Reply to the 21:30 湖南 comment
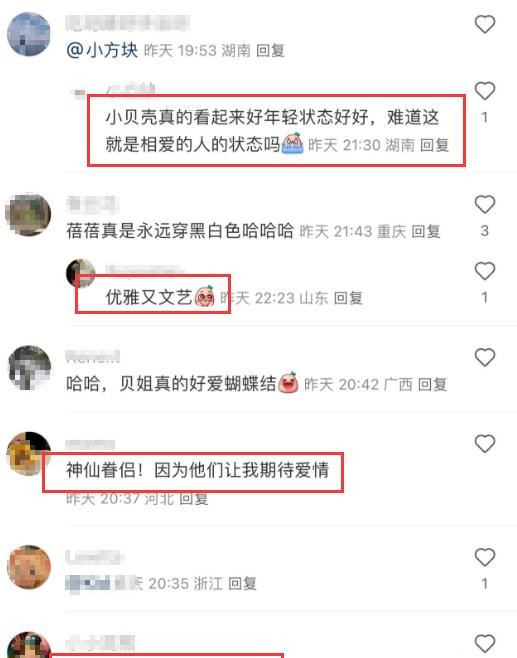The height and width of the screenshot is (658, 517). (x=435, y=145)
